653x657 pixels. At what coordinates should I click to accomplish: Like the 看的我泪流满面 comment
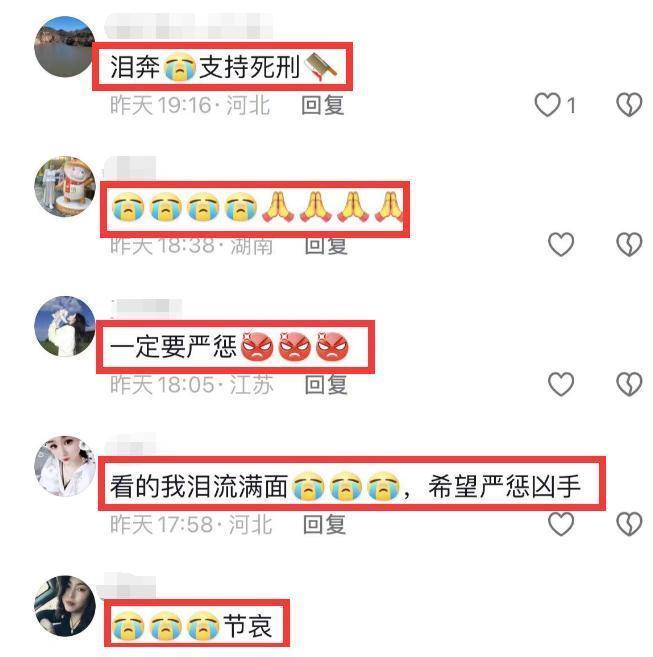pyautogui.click(x=561, y=524)
